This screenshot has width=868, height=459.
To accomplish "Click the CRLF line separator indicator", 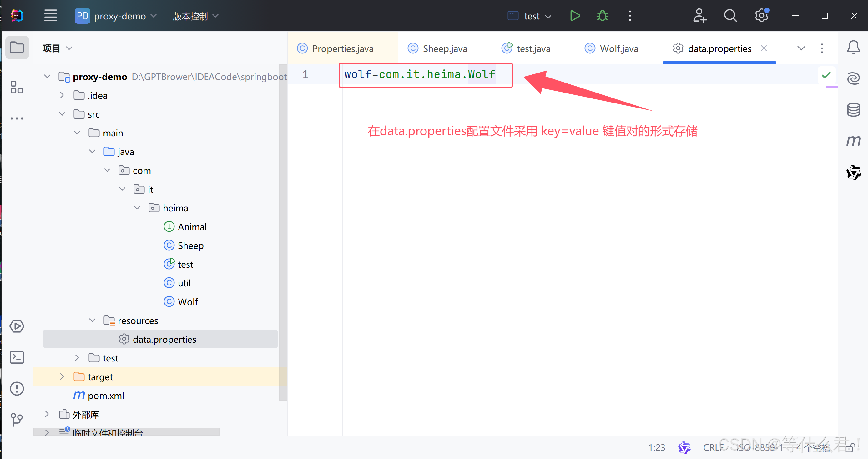I will coord(713,447).
